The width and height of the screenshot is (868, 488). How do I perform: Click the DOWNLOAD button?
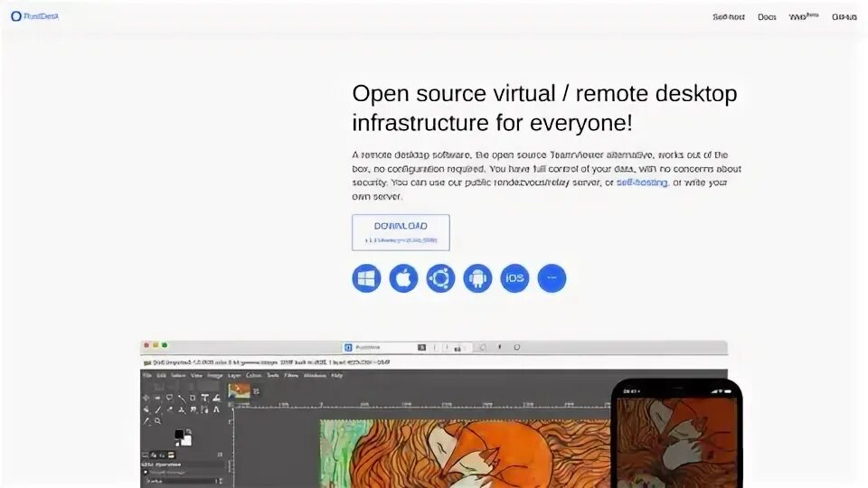[401, 232]
